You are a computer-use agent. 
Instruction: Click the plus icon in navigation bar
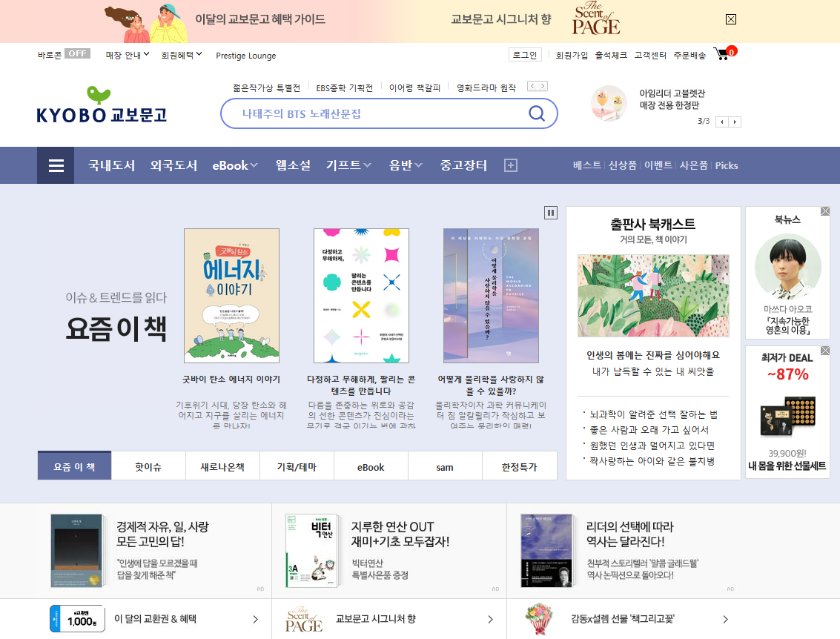511,165
